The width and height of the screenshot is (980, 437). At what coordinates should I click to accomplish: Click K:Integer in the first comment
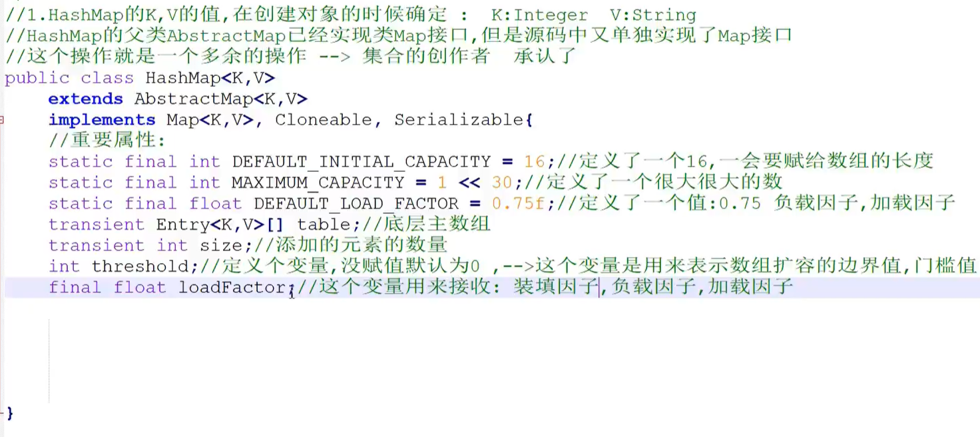coord(539,15)
